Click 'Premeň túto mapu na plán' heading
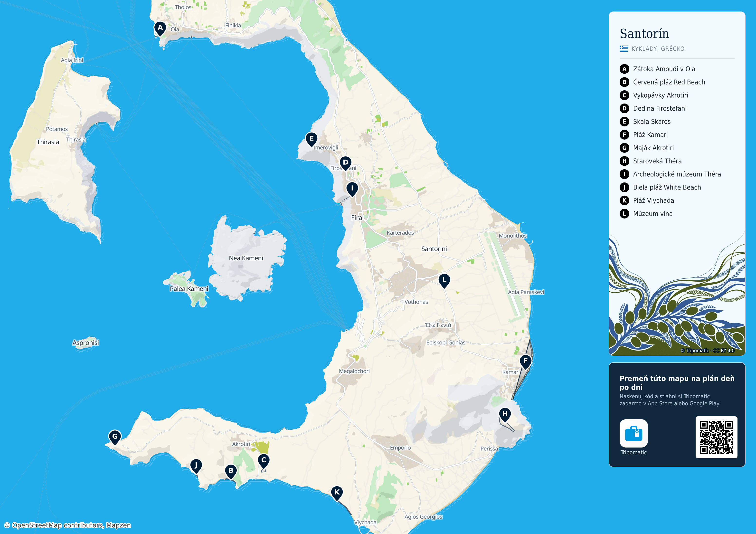 click(677, 382)
